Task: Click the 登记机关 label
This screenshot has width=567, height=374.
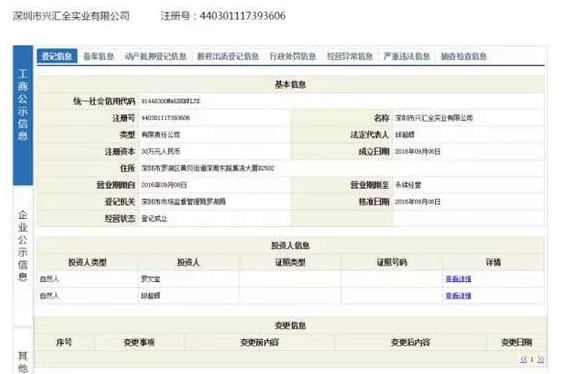Action: click(120, 201)
